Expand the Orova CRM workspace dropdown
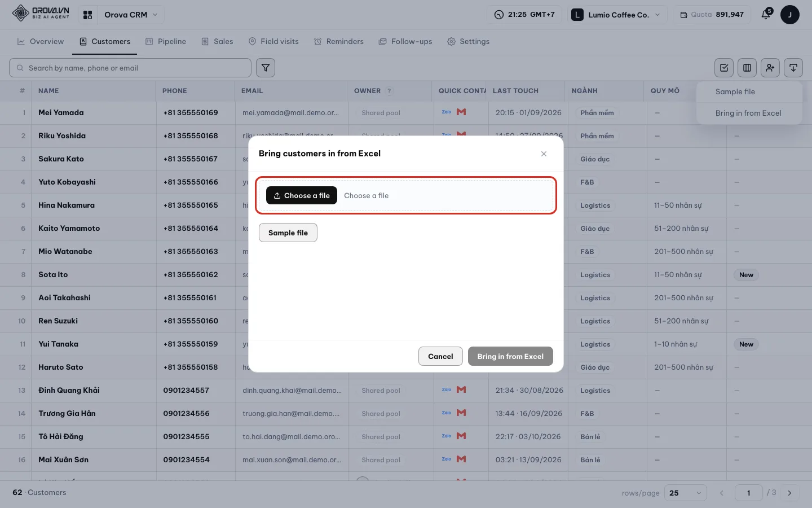The image size is (812, 508). point(130,15)
